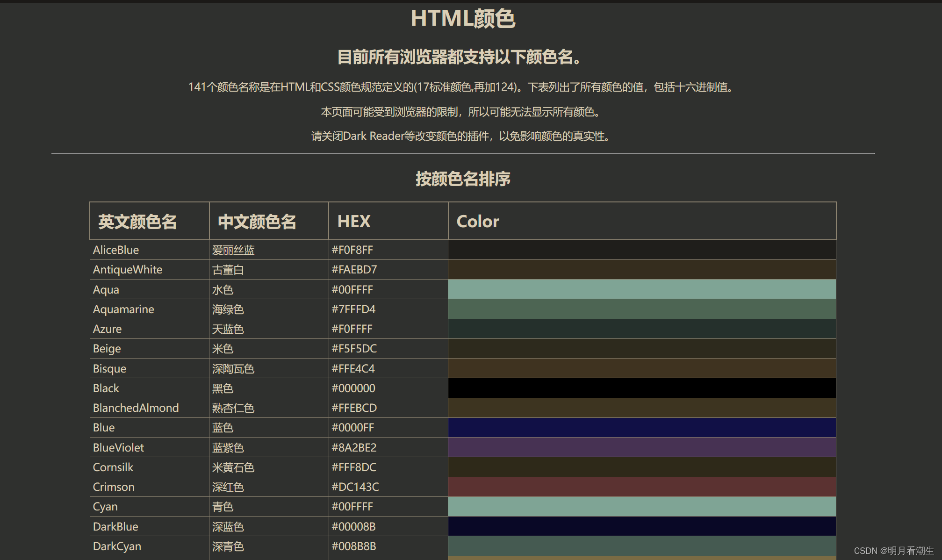Screen dimensions: 942x560
Task: Select the '水色' Chinese name cell
Action: 269,289
